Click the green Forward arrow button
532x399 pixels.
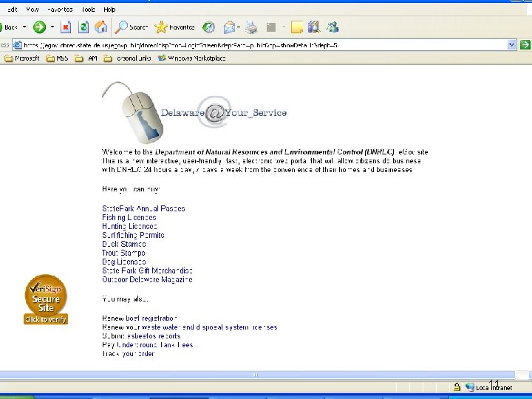(39, 27)
